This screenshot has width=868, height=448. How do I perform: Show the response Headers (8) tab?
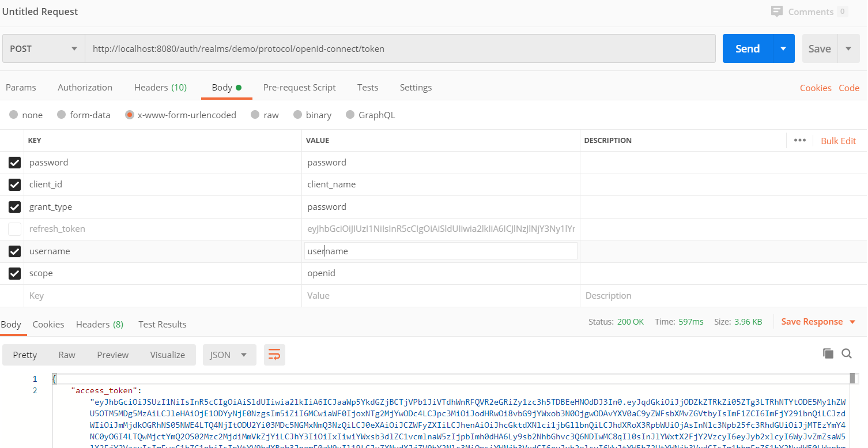coord(100,325)
